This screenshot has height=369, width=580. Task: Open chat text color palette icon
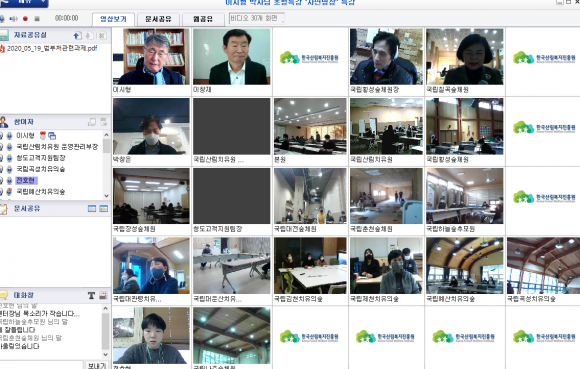pyautogui.click(x=103, y=295)
